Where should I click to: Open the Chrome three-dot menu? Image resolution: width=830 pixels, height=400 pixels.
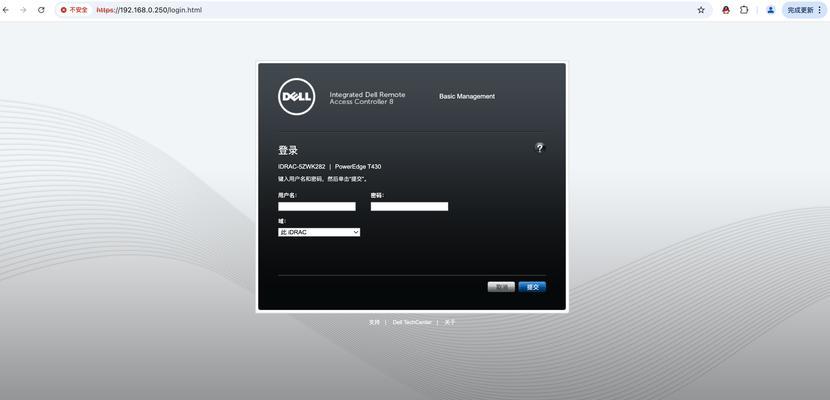(x=820, y=10)
